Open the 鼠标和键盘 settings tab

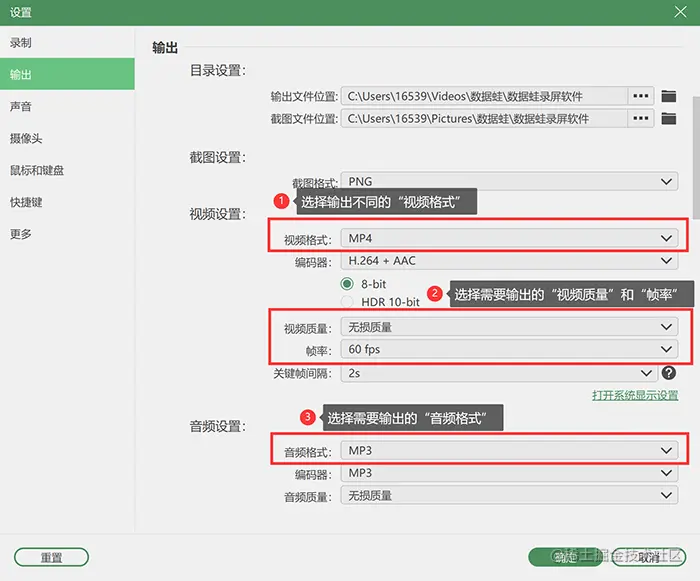[67, 170]
